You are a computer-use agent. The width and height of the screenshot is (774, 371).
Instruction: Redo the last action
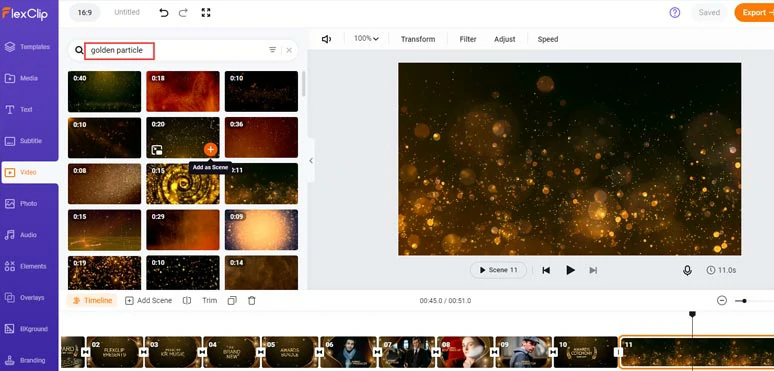pos(183,13)
